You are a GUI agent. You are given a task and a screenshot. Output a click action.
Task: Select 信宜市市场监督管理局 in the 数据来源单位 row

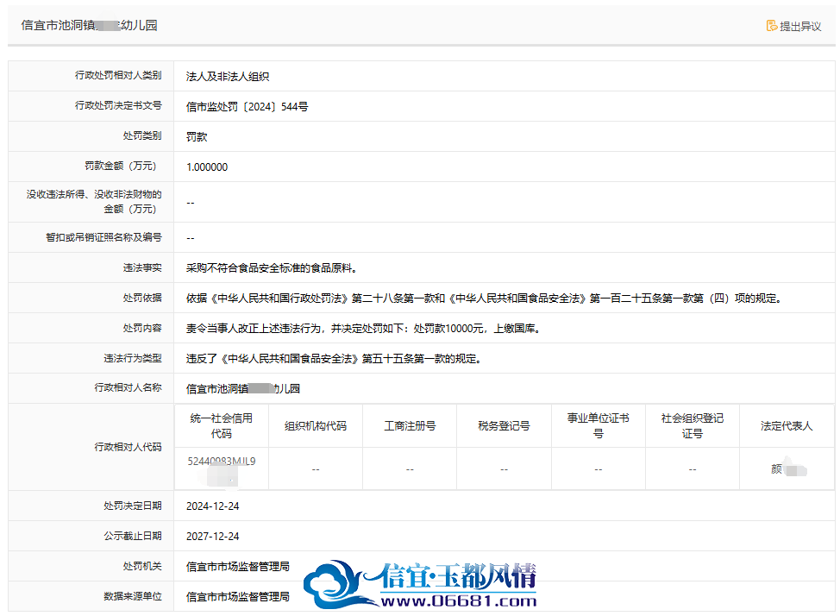click(x=238, y=597)
